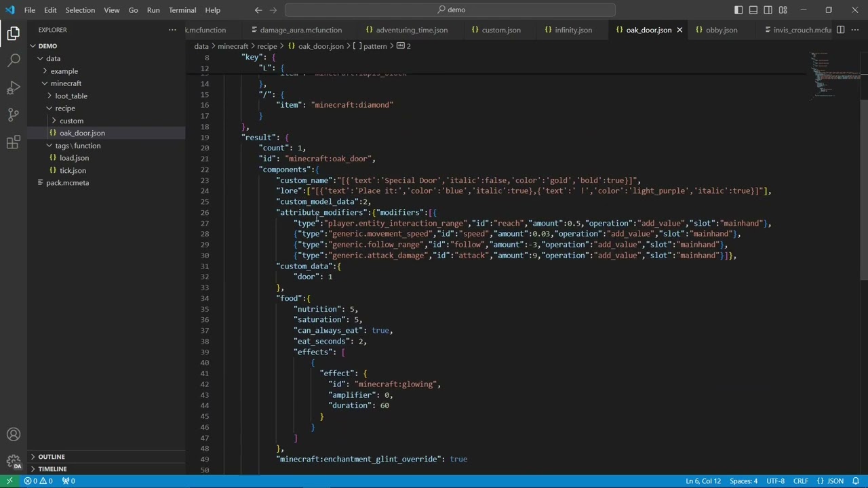Open errors and warnings count in status bar
This screenshot has height=488, width=868.
coord(39,481)
